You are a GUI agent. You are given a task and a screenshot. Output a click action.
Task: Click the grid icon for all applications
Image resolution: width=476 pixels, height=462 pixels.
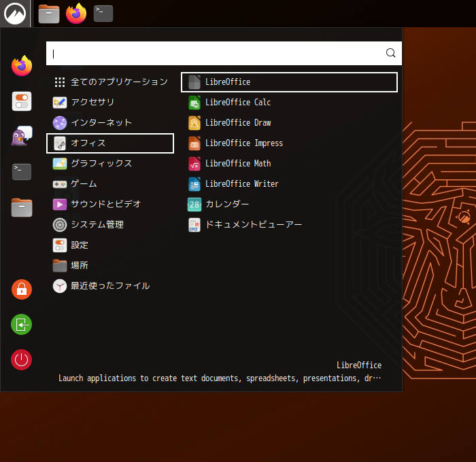tap(60, 82)
